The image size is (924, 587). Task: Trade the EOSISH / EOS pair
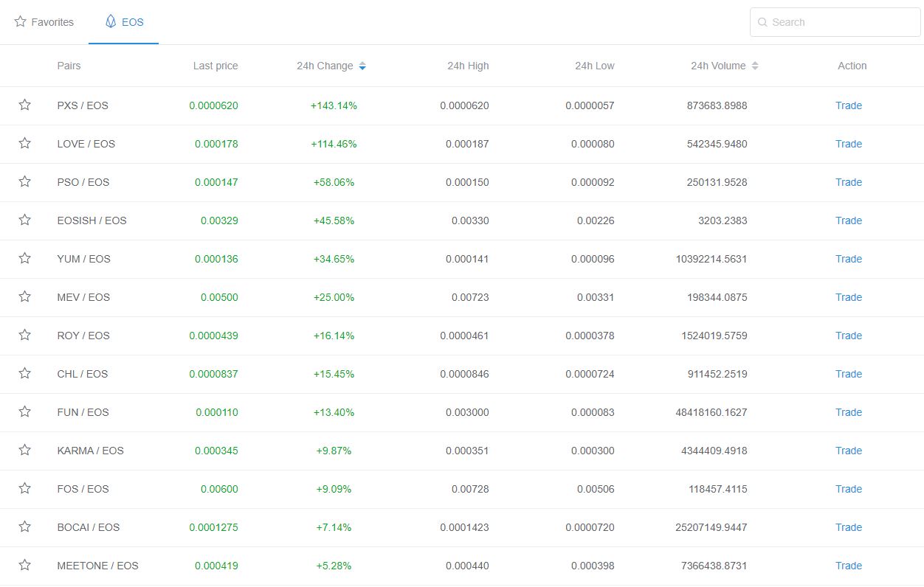coord(849,220)
